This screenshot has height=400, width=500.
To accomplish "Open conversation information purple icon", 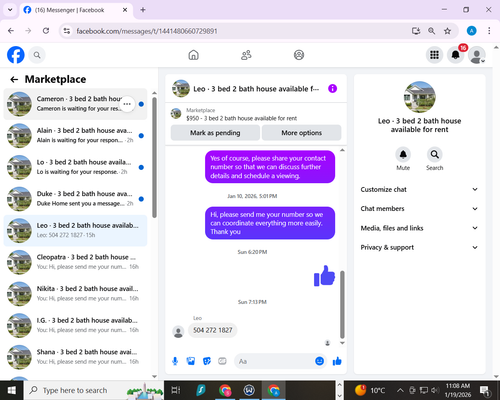I will (332, 89).
